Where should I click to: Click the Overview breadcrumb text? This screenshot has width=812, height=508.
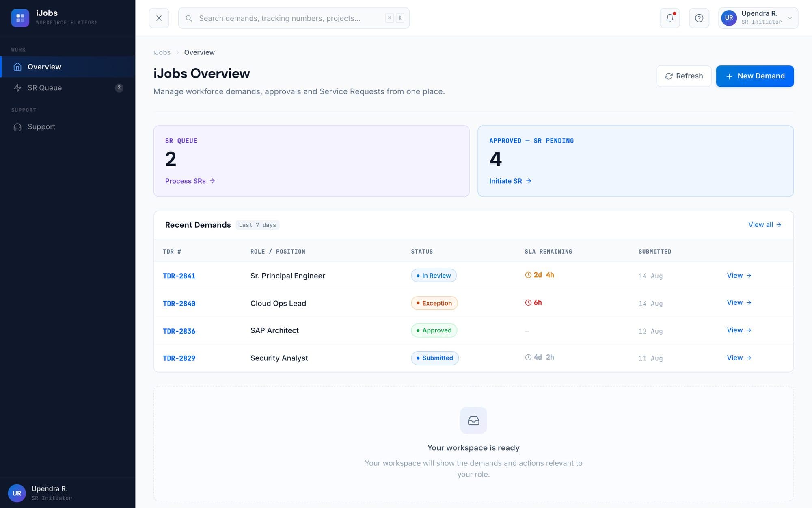click(x=199, y=52)
